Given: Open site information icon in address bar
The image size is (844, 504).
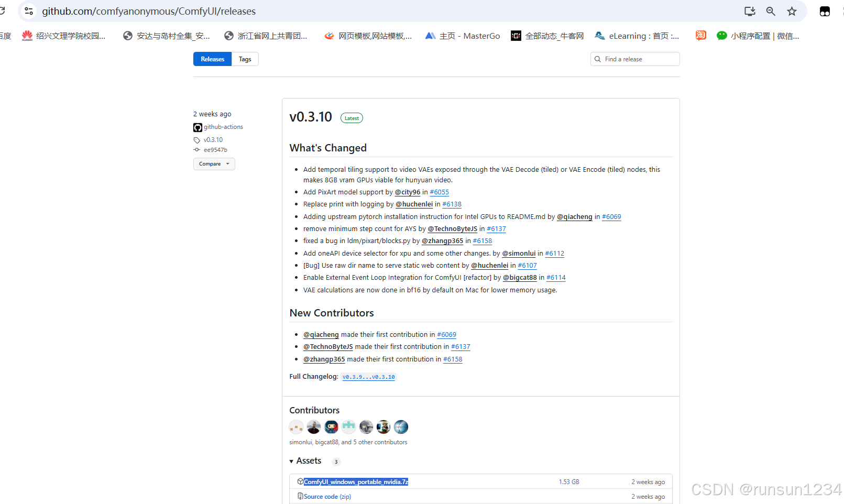Looking at the screenshot, I should pyautogui.click(x=29, y=11).
